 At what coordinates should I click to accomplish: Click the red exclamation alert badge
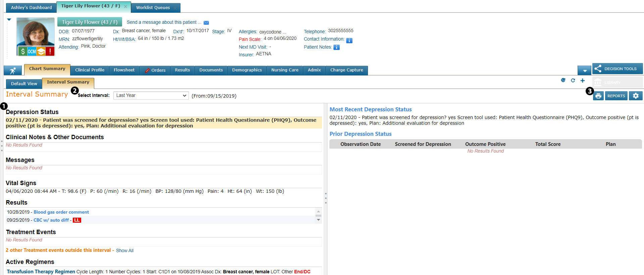pos(50,51)
